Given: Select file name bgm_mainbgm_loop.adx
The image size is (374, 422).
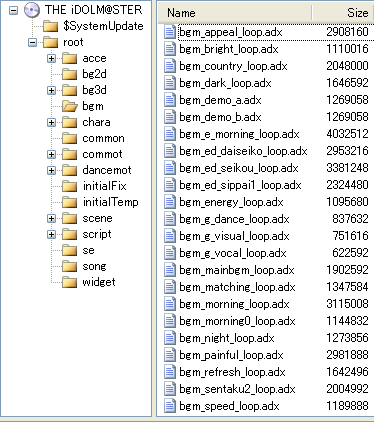Looking at the screenshot, I should point(237,270).
